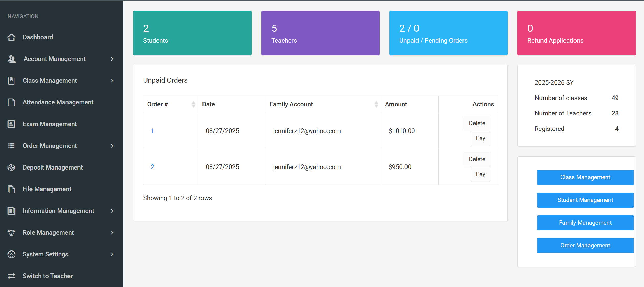Viewport: 644px width, 287px height.
Task: Click the Account Management user icon
Action: click(12, 59)
